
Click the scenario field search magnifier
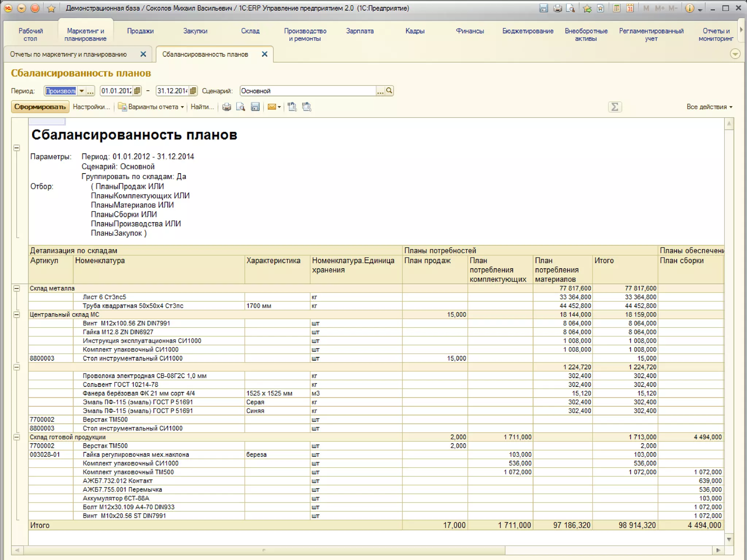389,91
